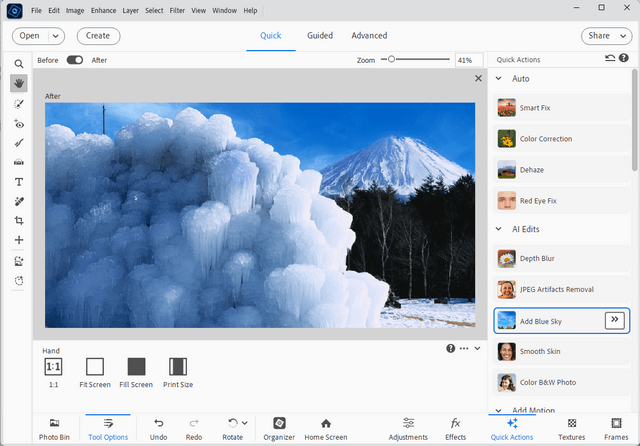Collapse the AI Edits section
The image size is (640, 446).
(500, 229)
